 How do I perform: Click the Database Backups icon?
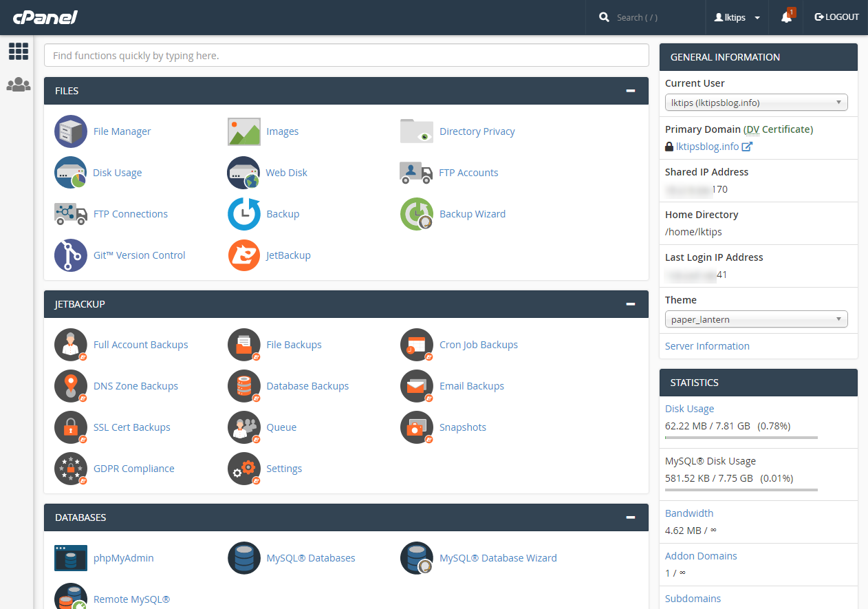tap(244, 386)
